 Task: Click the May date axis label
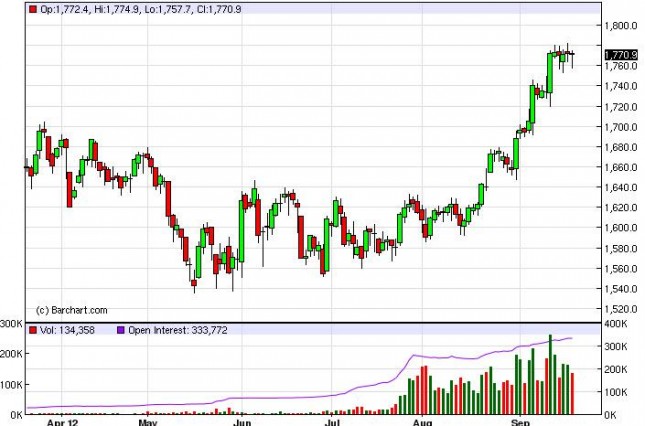click(x=148, y=422)
